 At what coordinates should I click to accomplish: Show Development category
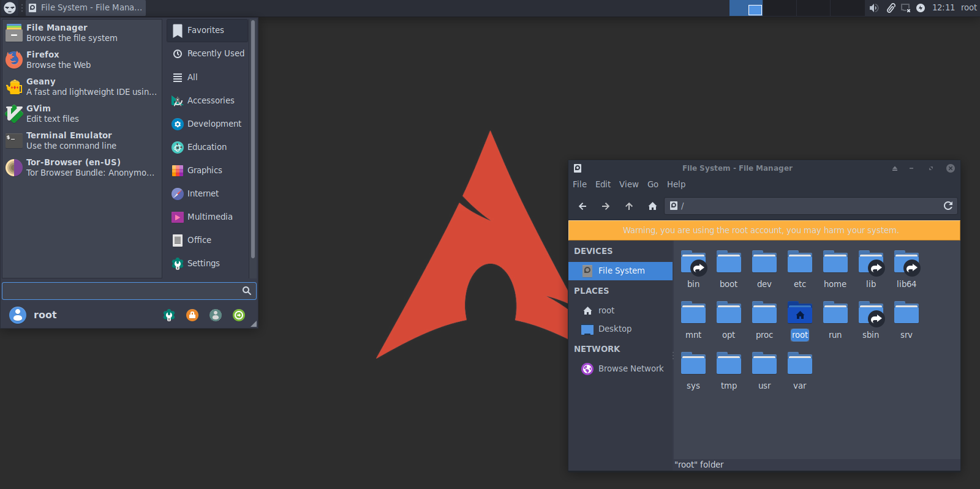[208, 124]
